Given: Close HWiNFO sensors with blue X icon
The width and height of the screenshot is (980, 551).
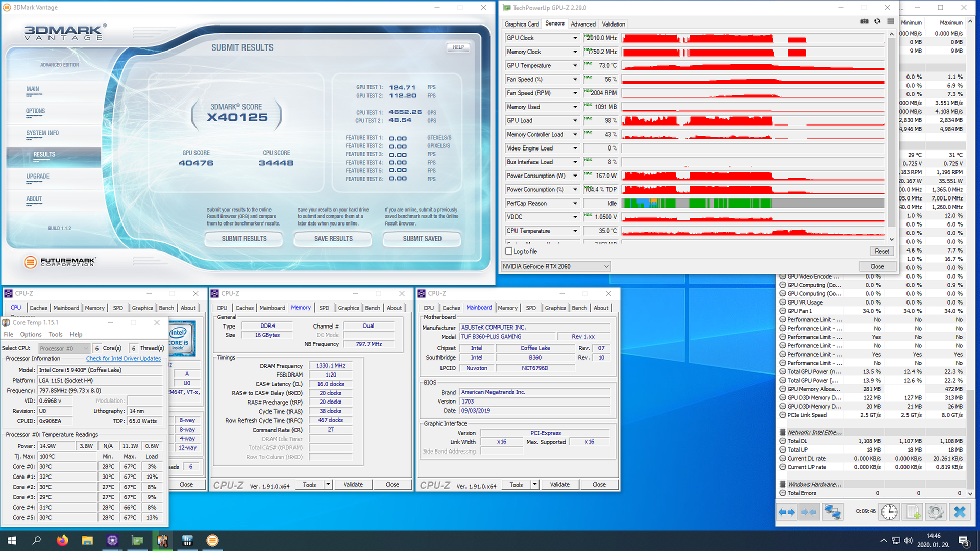Looking at the screenshot, I should tap(960, 512).
